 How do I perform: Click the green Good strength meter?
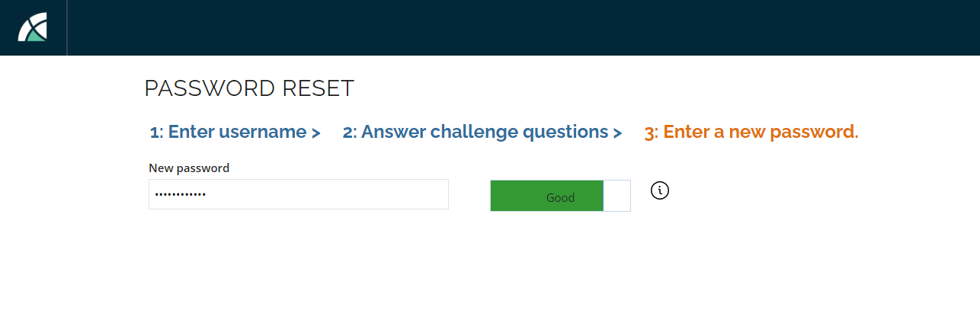(547, 196)
